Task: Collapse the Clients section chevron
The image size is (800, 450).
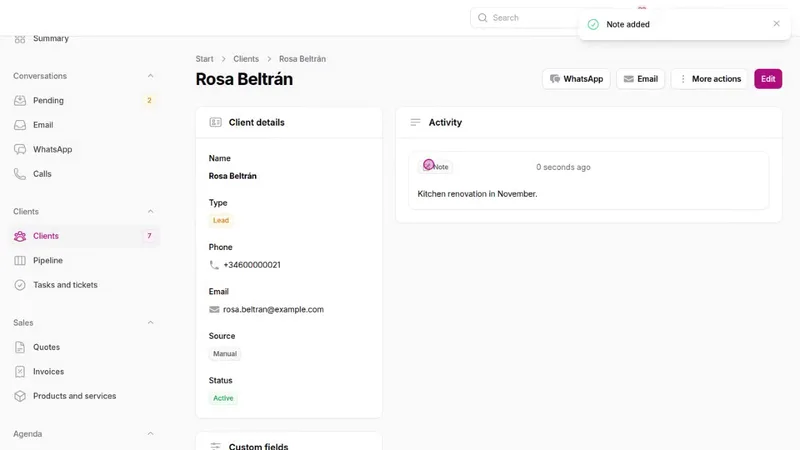Action: [150, 212]
